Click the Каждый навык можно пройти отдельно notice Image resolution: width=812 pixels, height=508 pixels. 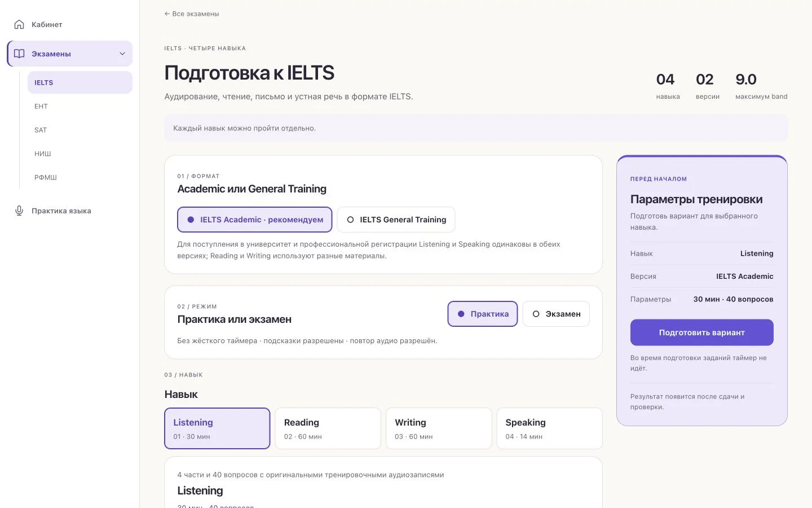coord(476,128)
